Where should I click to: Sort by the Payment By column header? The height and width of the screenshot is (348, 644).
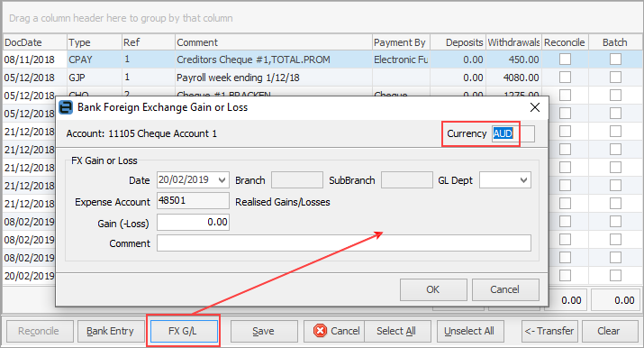[x=401, y=42]
